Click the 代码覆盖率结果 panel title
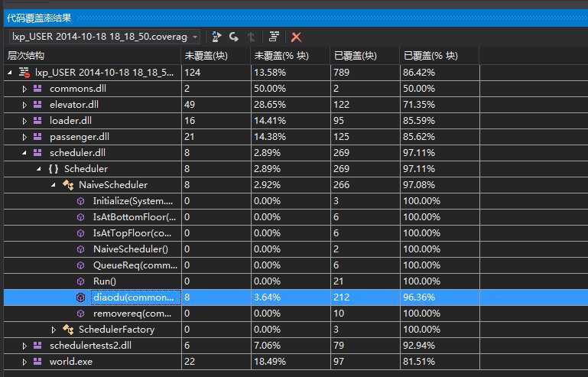 (39, 18)
